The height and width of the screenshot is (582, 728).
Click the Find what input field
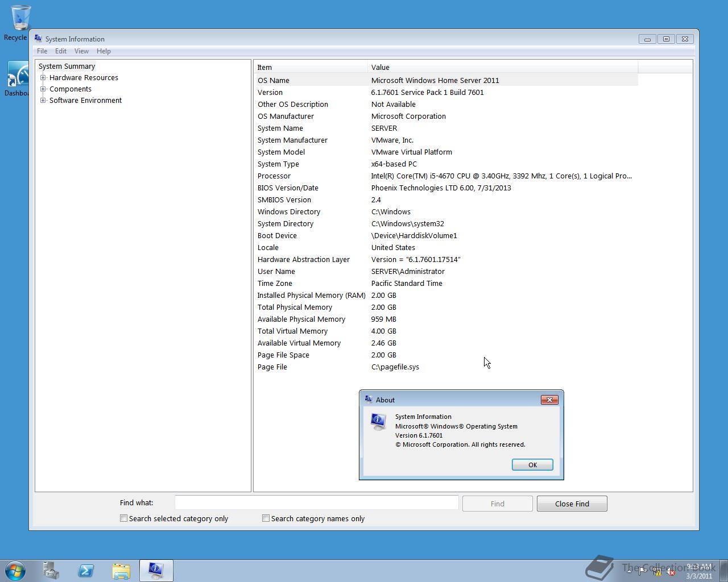[316, 502]
